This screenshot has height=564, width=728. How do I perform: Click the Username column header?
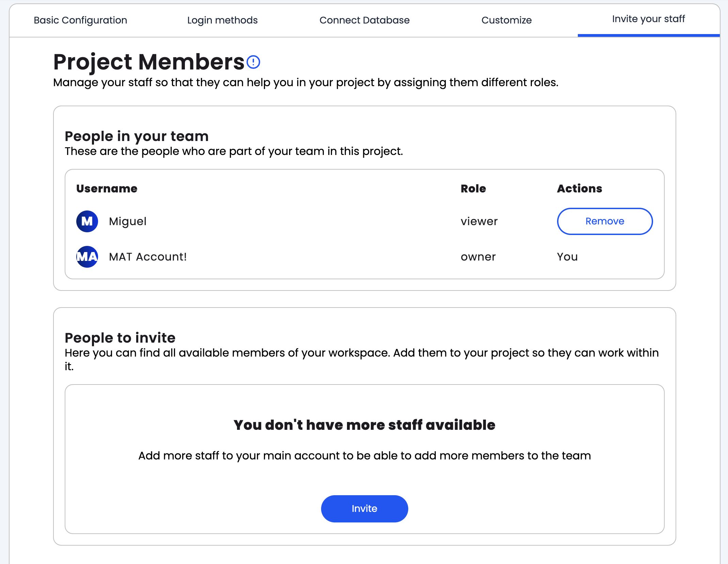point(107,189)
